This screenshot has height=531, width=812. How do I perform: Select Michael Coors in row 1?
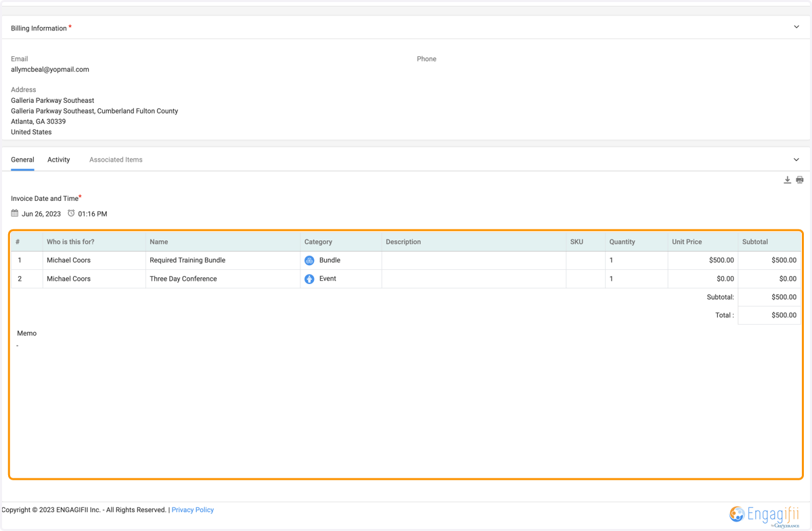[68, 260]
